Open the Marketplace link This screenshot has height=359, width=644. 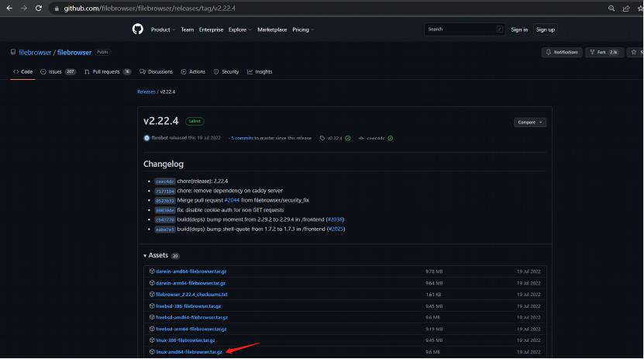point(272,29)
